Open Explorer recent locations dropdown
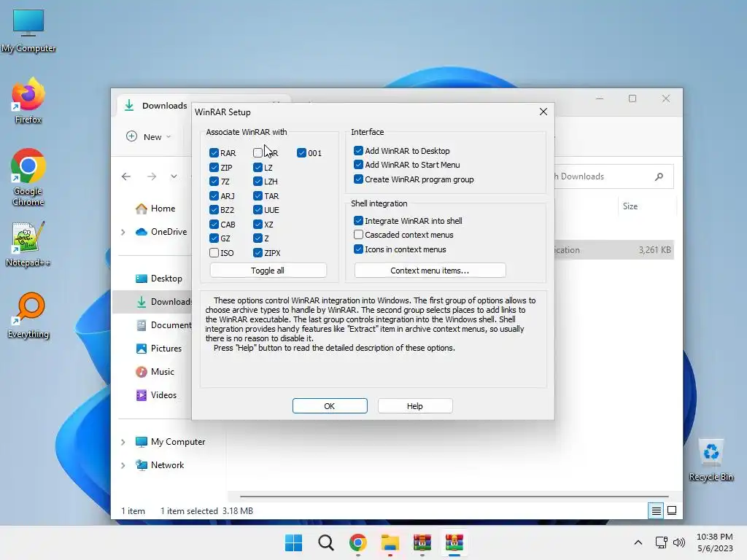 click(x=174, y=176)
